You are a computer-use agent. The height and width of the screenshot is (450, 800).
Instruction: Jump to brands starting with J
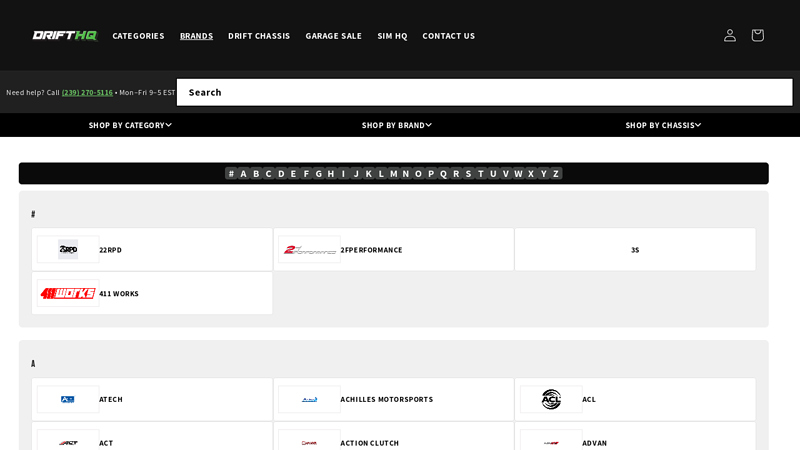tap(356, 173)
